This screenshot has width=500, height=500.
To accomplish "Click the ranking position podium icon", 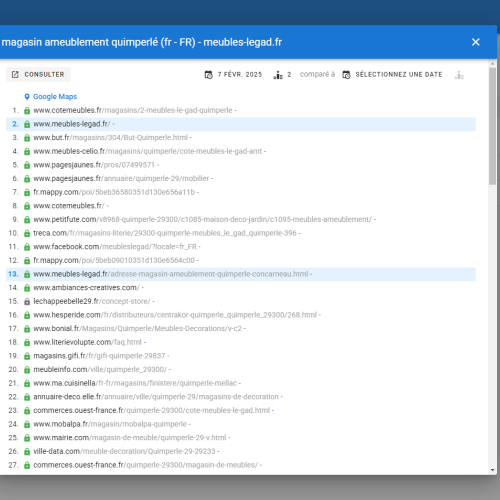I will pos(278,75).
